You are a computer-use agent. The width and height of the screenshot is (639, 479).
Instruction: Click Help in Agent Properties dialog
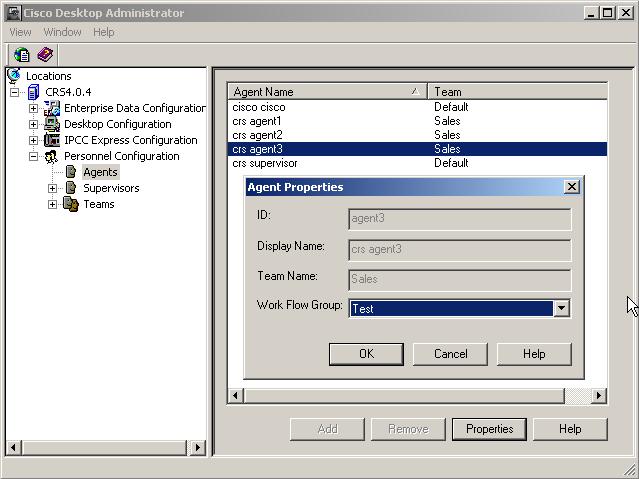pos(534,353)
